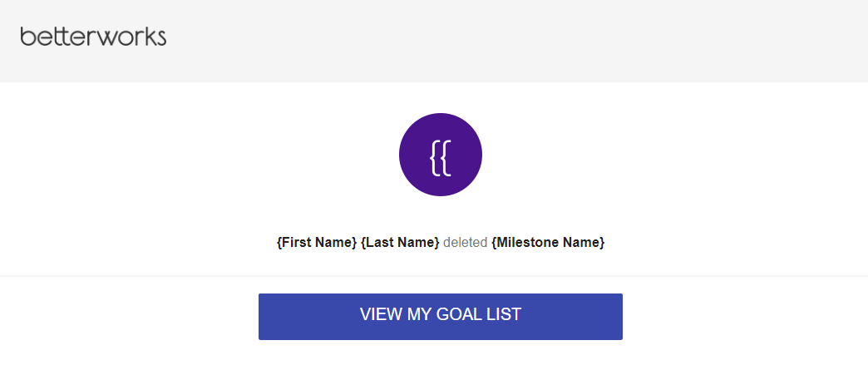The width and height of the screenshot is (868, 365).
Task: Open the VIEW MY GOAL LIST button
Action: tap(441, 316)
